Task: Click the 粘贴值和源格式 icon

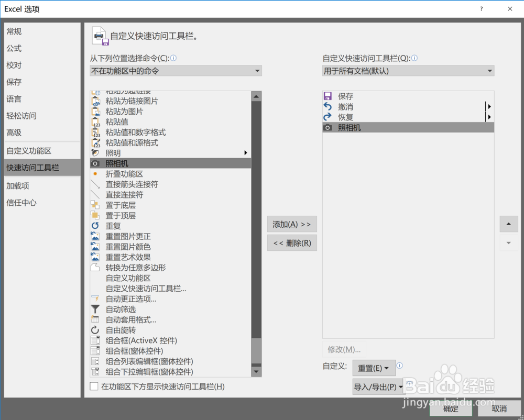Action: pyautogui.click(x=95, y=142)
